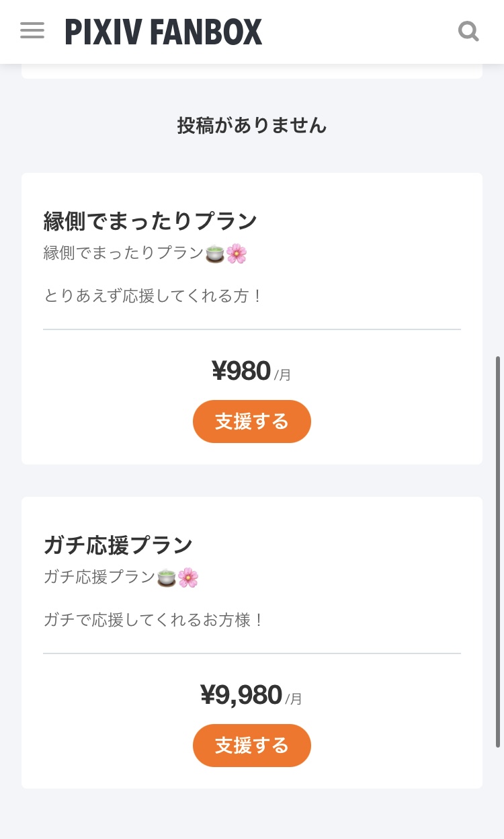Viewport: 504px width, 839px height.
Task: Click the ¥9,980 price amount
Action: (x=241, y=694)
